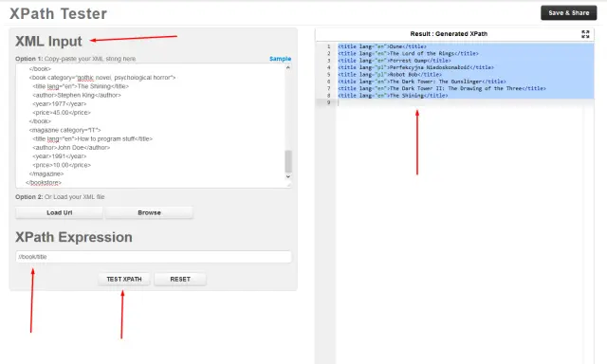Click the price 10.00 line in the XML input
The width and height of the screenshot is (607, 364).
click(62, 165)
